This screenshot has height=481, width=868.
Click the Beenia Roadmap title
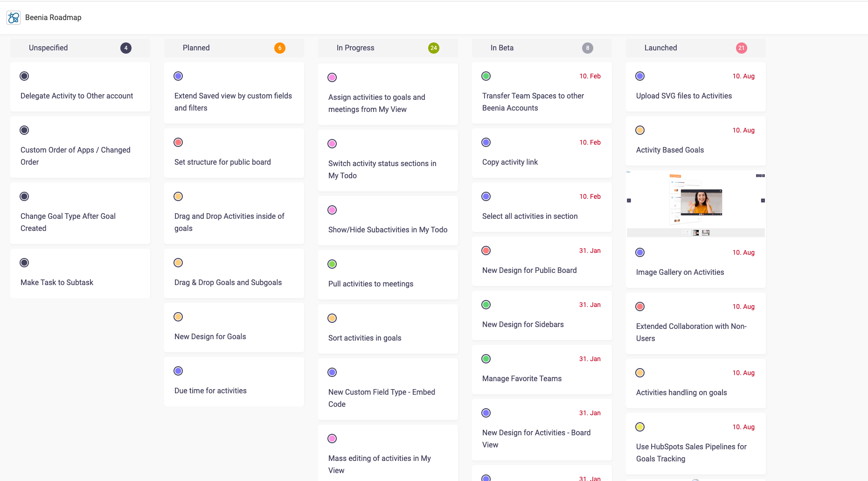click(x=53, y=18)
